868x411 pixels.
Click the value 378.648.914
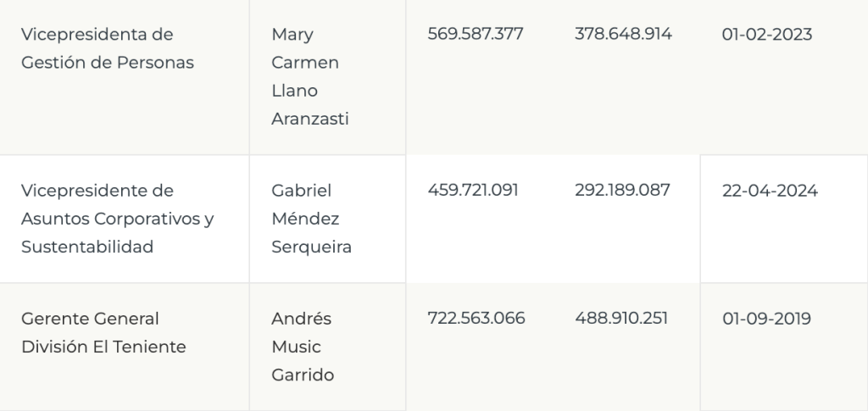623,34
